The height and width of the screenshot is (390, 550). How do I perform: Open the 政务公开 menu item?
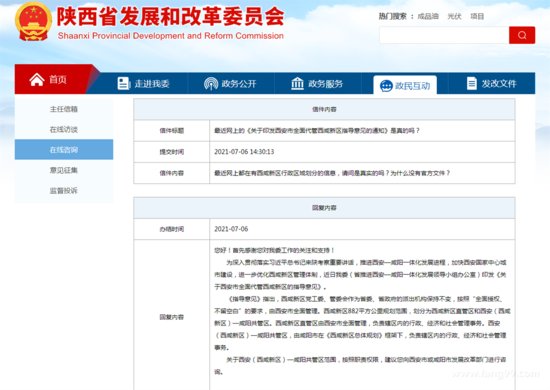point(230,83)
